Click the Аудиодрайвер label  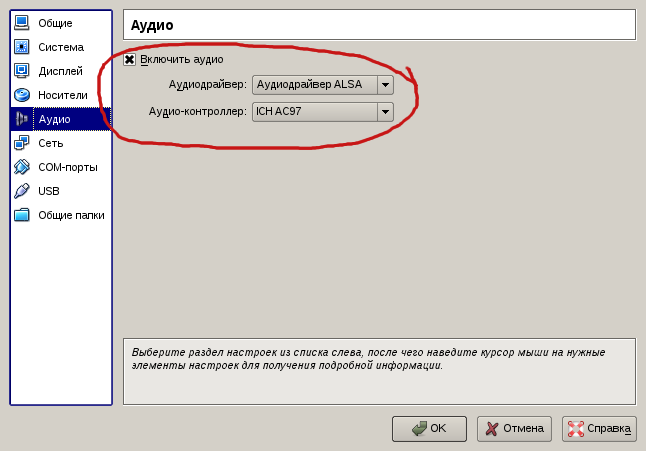pyautogui.click(x=208, y=84)
